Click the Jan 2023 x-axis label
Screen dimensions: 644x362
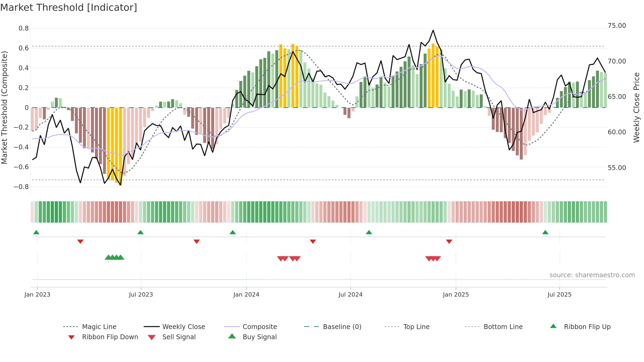(x=37, y=294)
